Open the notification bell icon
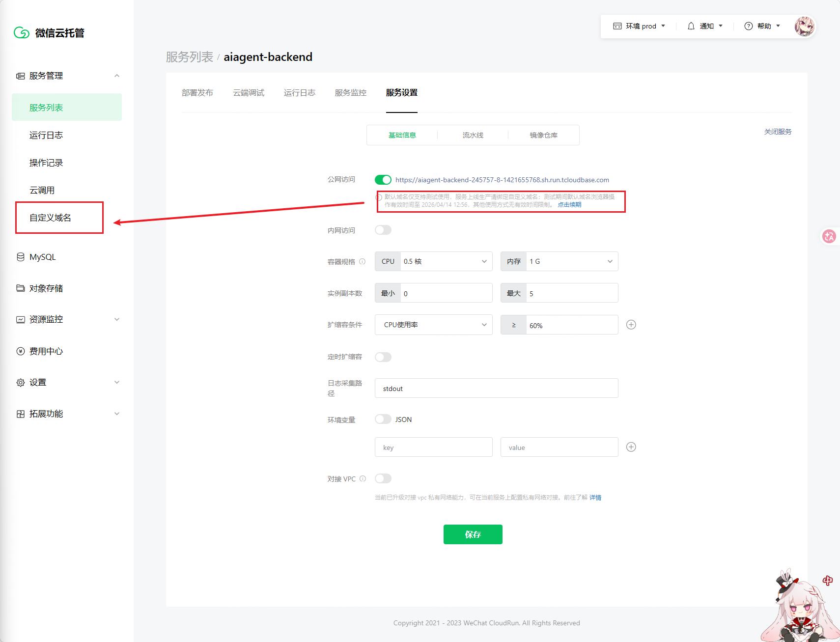The width and height of the screenshot is (840, 642). tap(691, 26)
